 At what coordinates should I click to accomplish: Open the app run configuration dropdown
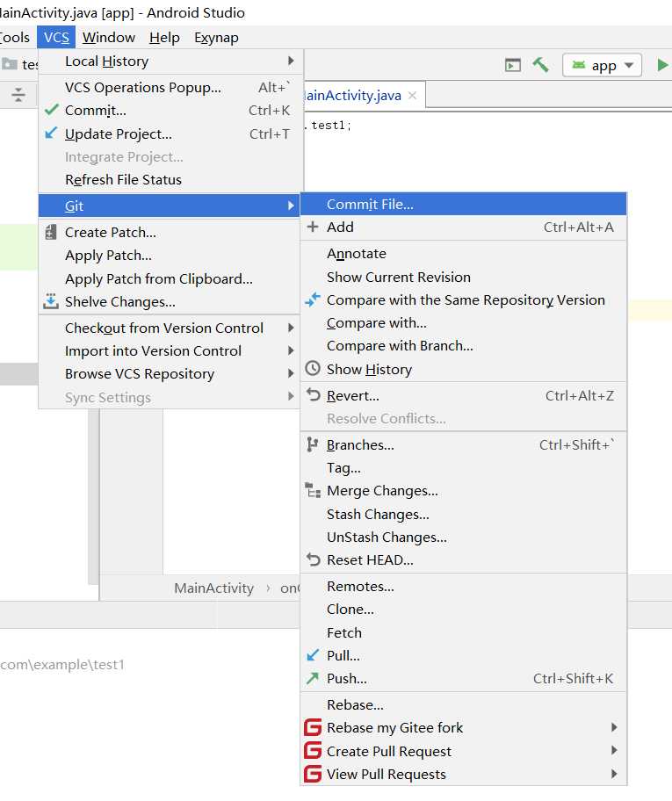pyautogui.click(x=602, y=65)
